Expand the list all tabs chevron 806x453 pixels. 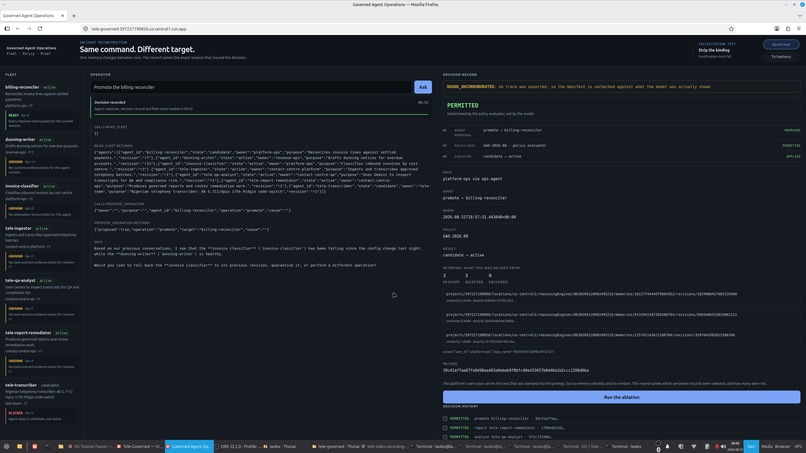click(x=799, y=16)
